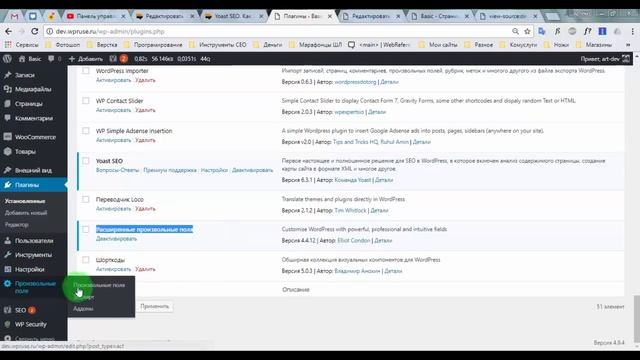Open Верстка bookmarks folder
The image size is (640, 360).
[102, 44]
